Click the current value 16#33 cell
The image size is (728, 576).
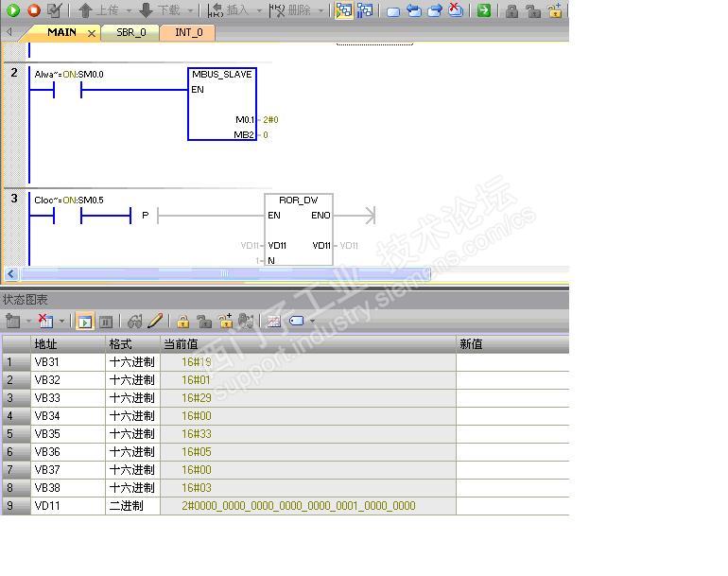308,434
